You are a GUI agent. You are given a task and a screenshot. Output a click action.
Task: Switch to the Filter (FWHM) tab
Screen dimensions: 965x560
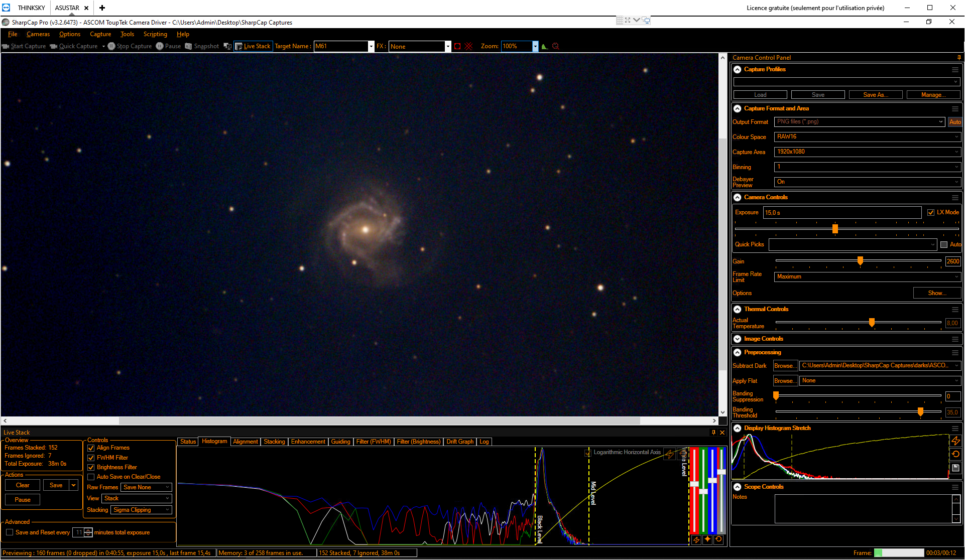(x=374, y=442)
